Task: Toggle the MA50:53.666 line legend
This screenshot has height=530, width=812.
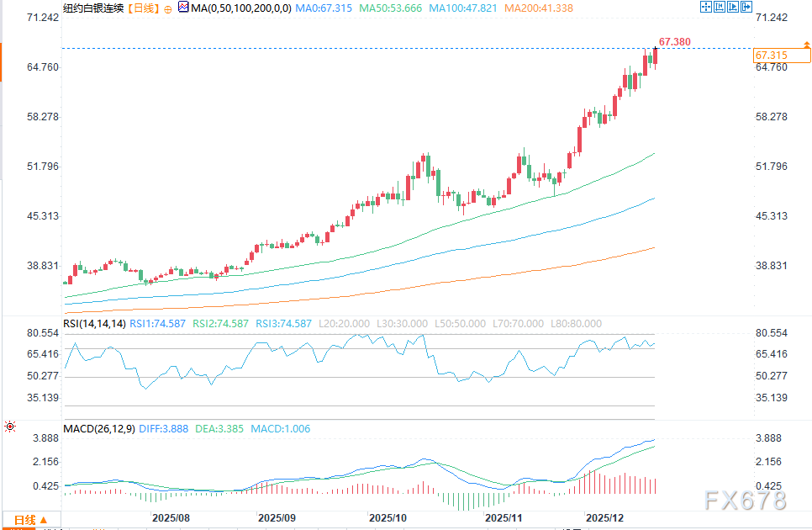Action: 391,8
